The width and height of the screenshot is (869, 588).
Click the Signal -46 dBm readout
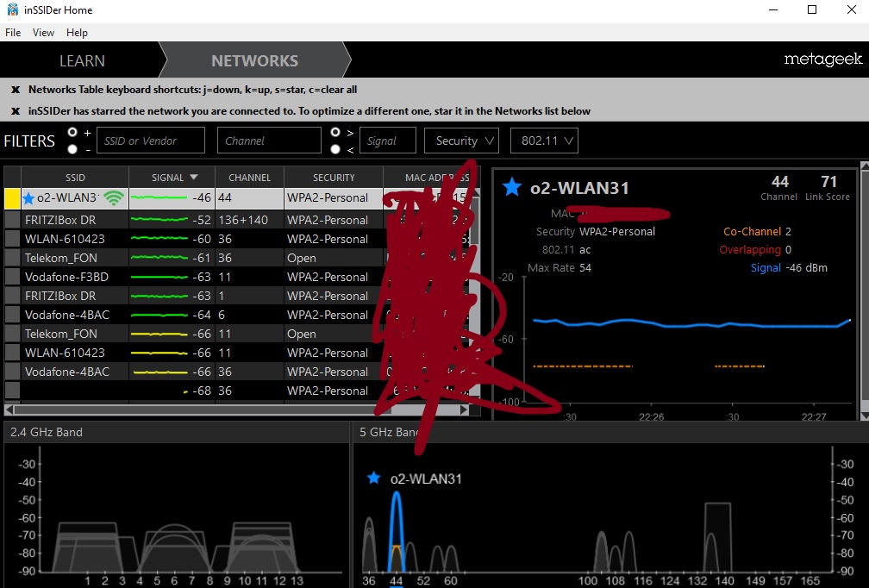[789, 267]
